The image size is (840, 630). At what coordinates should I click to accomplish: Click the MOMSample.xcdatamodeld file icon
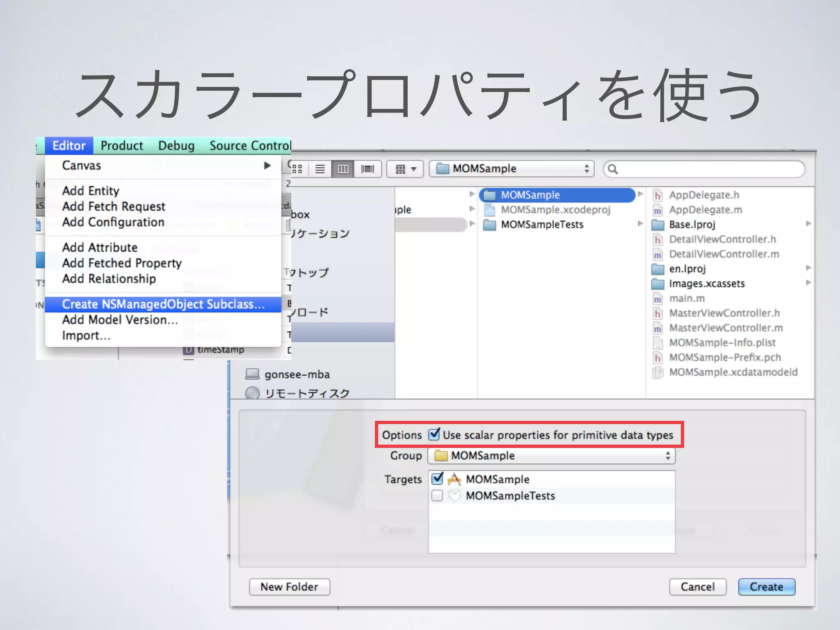[658, 372]
